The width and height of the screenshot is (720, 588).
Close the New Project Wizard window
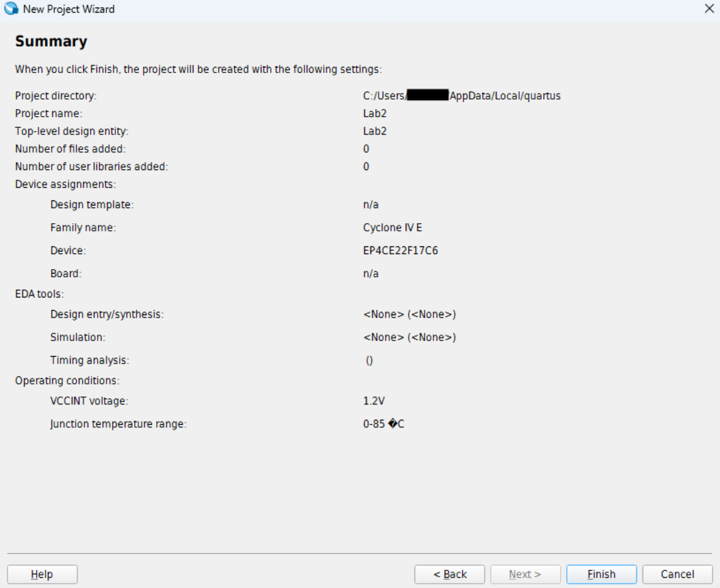(709, 9)
